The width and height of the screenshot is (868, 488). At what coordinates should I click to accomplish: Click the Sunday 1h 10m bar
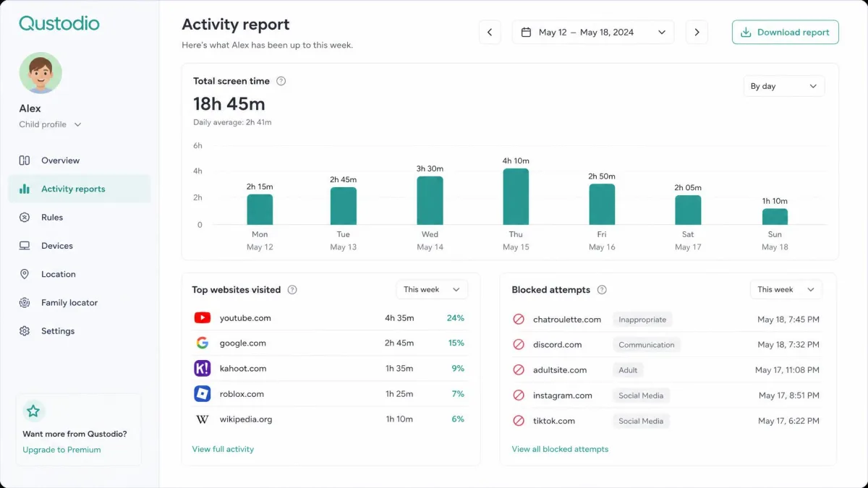pos(775,217)
